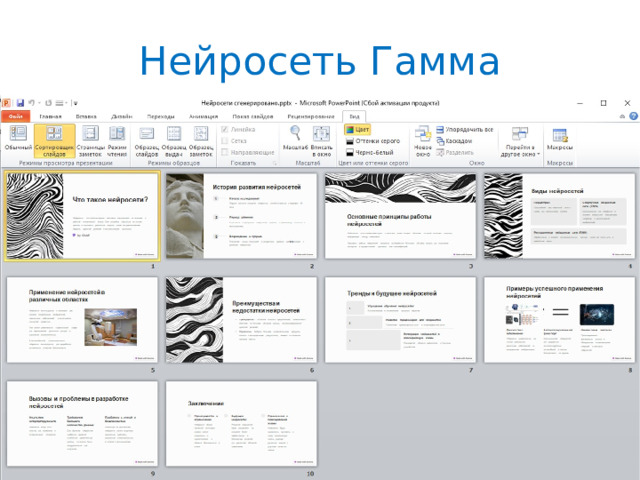The height and width of the screenshot is (480, 640).
Task: Click the blue Help question mark icon
Action: [x=633, y=116]
